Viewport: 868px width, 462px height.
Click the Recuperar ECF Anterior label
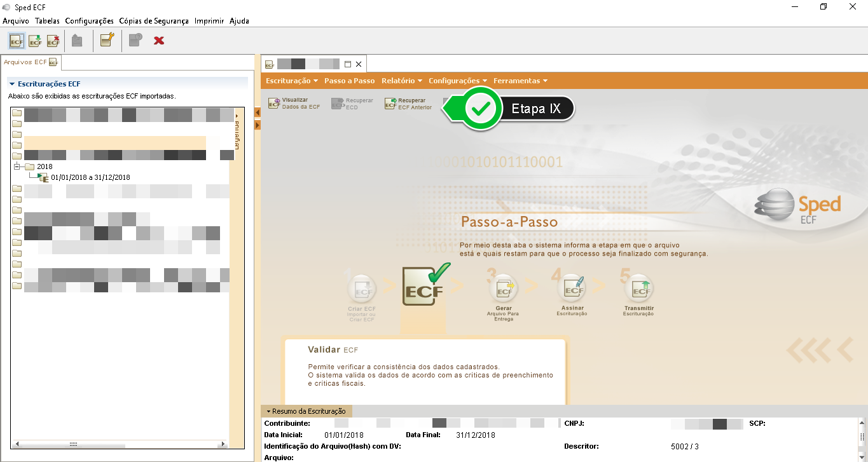[x=415, y=104]
